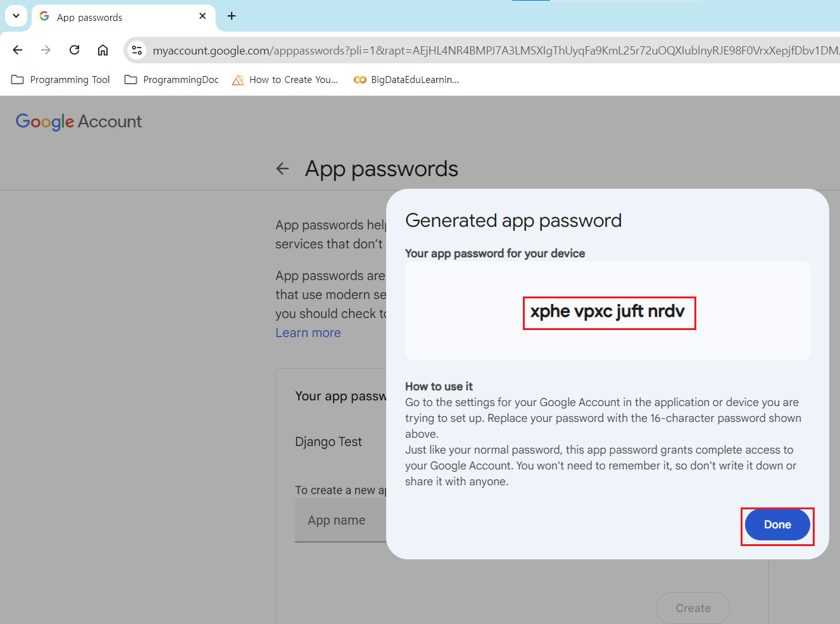Open the Learn more link
Screen dimensions: 840x624
308,333
